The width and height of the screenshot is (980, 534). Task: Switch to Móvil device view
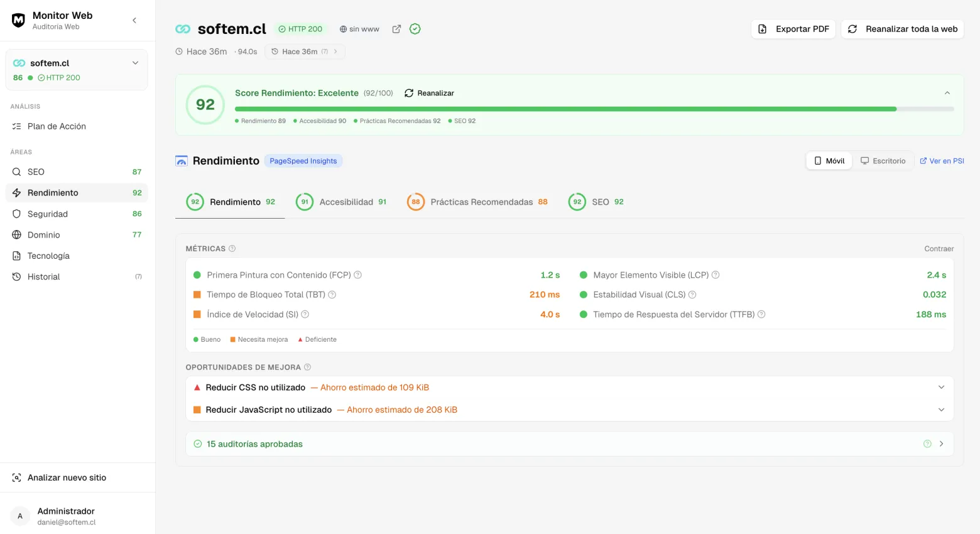tap(829, 161)
